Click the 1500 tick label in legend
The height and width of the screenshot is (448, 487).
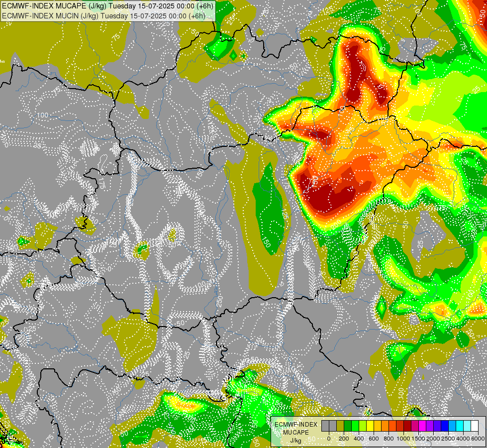[418, 439]
